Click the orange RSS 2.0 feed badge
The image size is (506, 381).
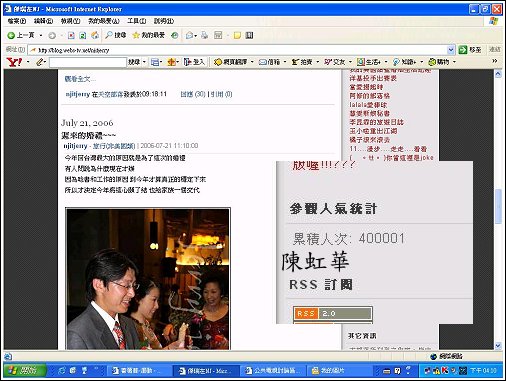tap(332, 313)
